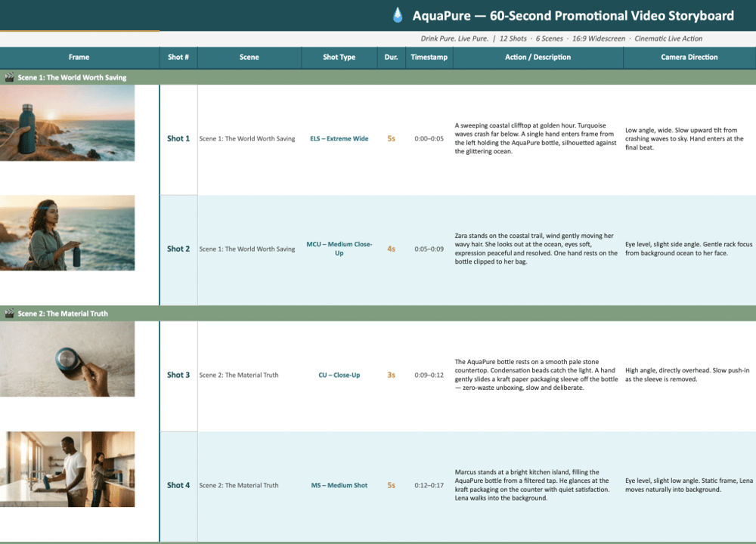Select the Shot 3 label cell
This screenshot has width=756, height=544.
coord(178,375)
